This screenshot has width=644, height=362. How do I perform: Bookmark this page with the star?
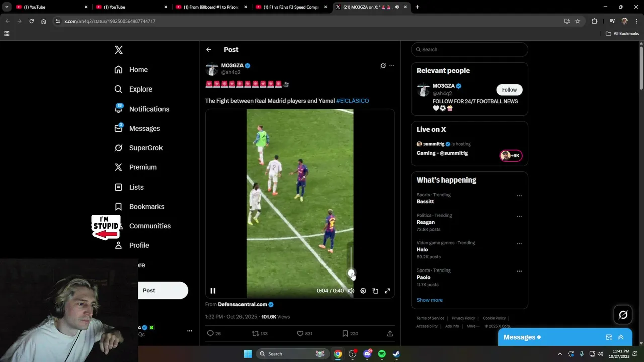578,21
